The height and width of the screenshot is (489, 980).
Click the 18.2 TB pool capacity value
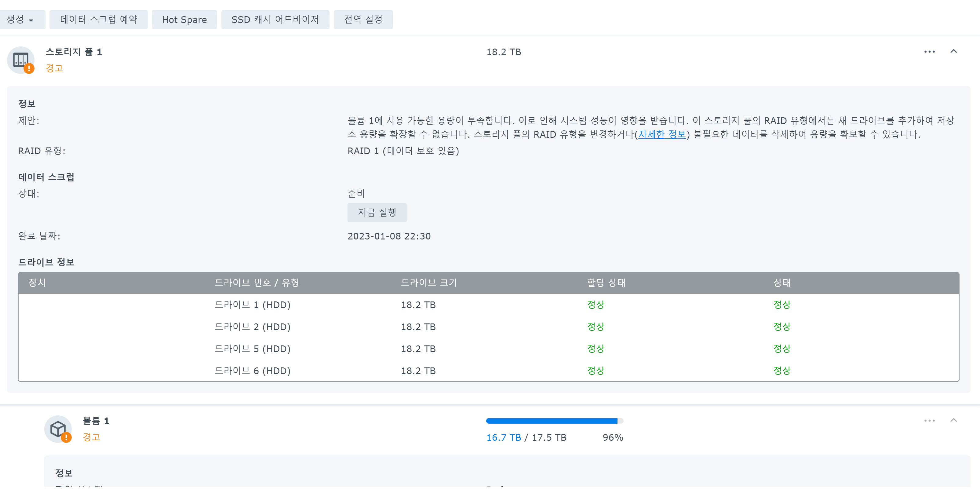[504, 52]
